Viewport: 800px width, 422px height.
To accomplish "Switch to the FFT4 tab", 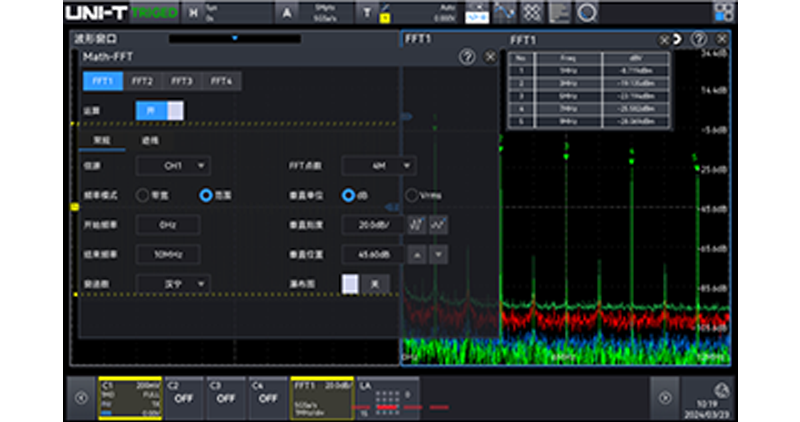I will pos(221,81).
